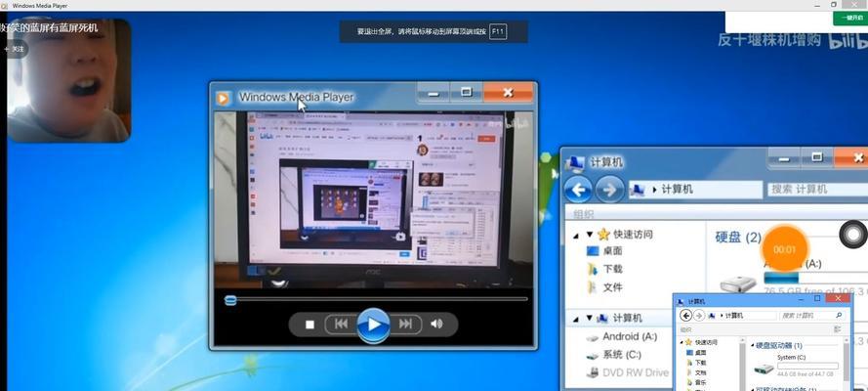
Task: Collapse the 计算机 tree node in large window
Action: [590, 319]
